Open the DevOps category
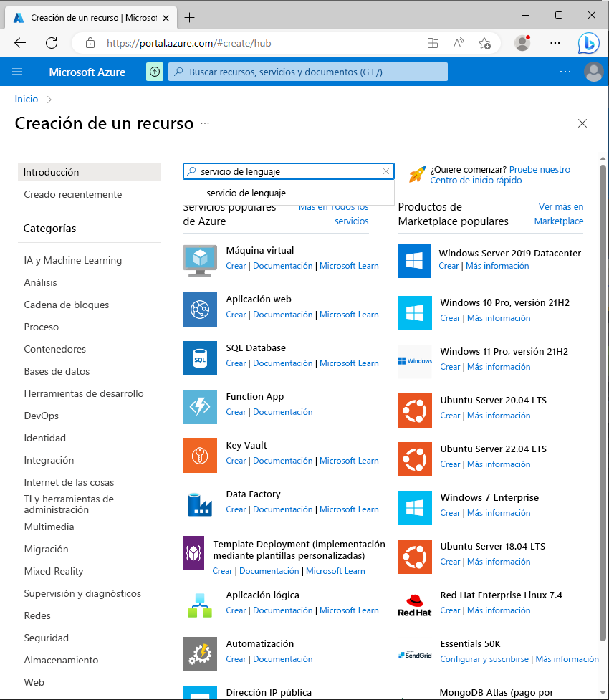Viewport: 609px width, 700px height. (41, 416)
